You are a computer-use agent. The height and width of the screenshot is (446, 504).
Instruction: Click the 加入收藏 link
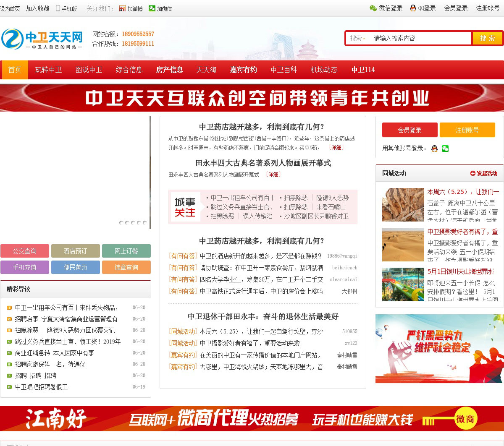(x=38, y=8)
